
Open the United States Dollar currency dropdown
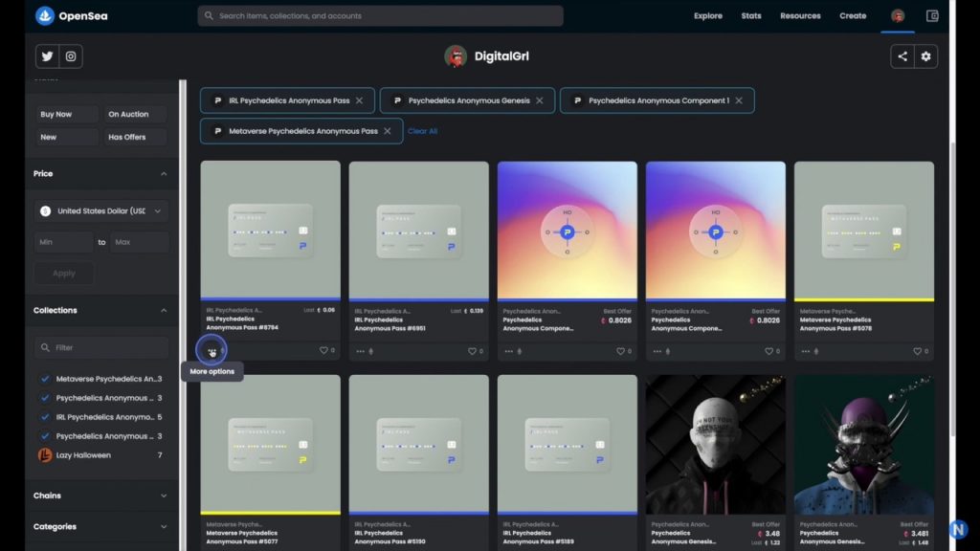coord(101,210)
